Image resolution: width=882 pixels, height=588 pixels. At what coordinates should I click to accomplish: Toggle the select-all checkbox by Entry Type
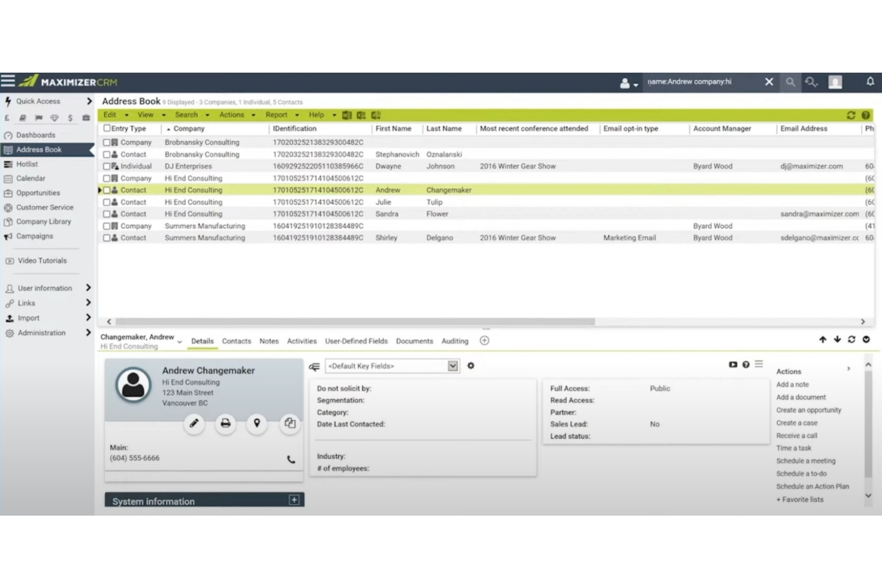coord(107,128)
